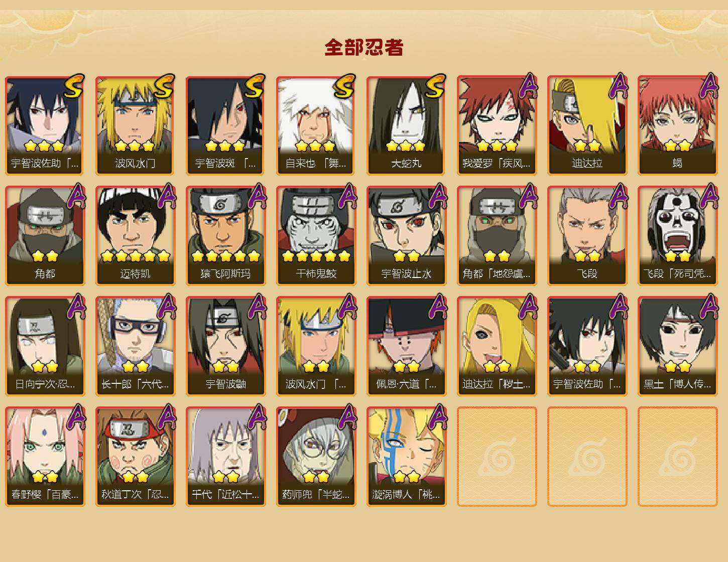Screen dimensions: 728x562
Task: Open the 大蛇丸 ninja card
Action: tap(406, 125)
